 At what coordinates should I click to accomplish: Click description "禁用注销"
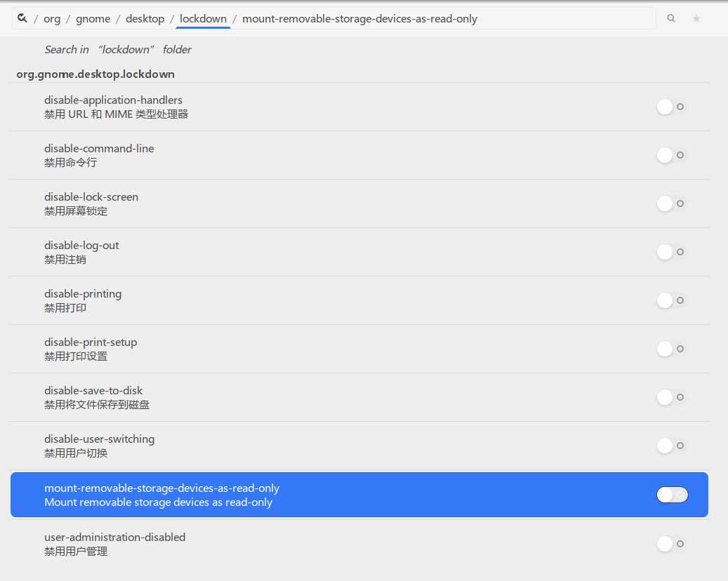[65, 260]
